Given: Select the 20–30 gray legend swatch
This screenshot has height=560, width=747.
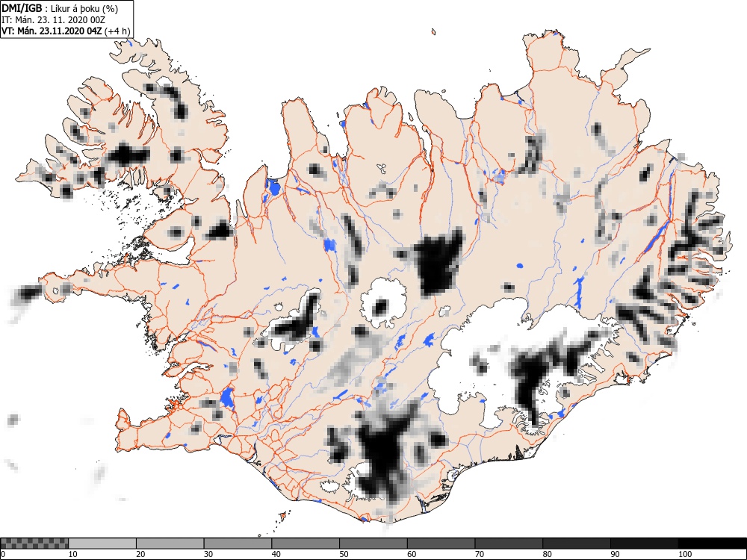Looking at the screenshot, I should [x=170, y=544].
